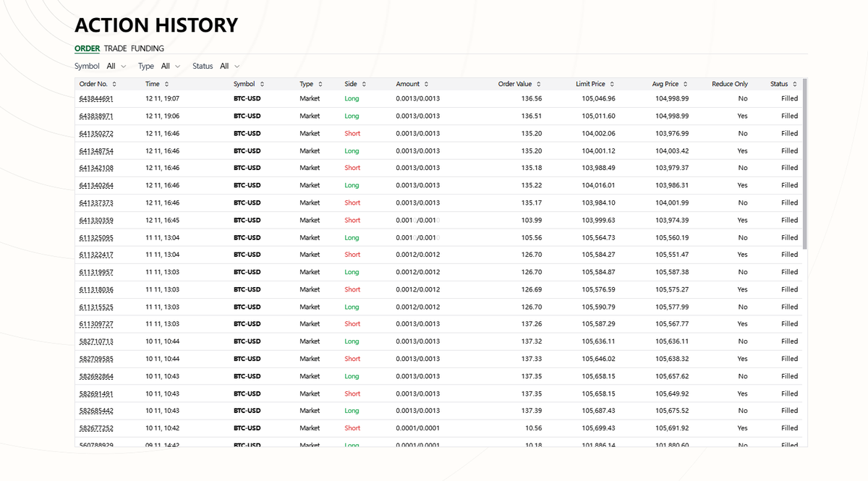
Task: Sort table by Status column header
Action: [x=784, y=84]
